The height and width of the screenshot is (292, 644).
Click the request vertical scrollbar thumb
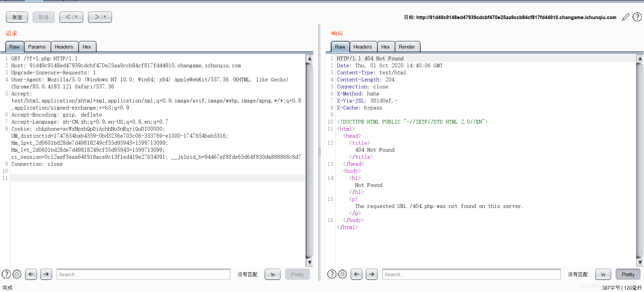point(310,161)
